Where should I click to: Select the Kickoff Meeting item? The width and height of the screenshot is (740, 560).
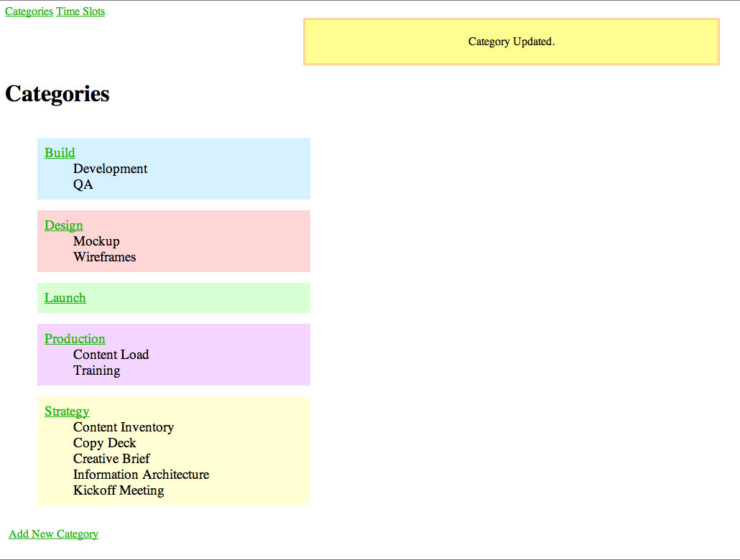point(119,490)
